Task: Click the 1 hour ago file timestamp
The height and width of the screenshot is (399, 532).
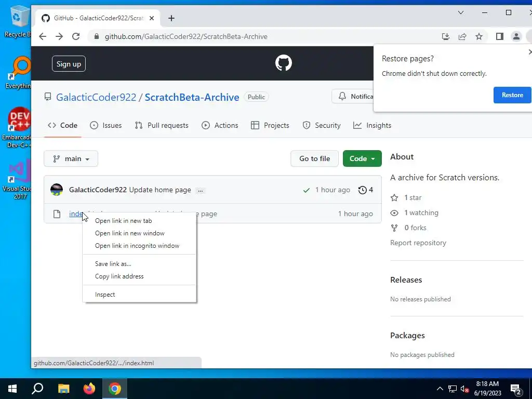Action: [x=355, y=214]
